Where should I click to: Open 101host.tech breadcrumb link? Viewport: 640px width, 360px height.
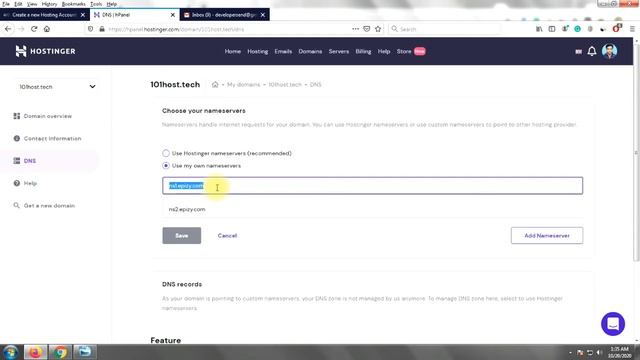[285, 84]
